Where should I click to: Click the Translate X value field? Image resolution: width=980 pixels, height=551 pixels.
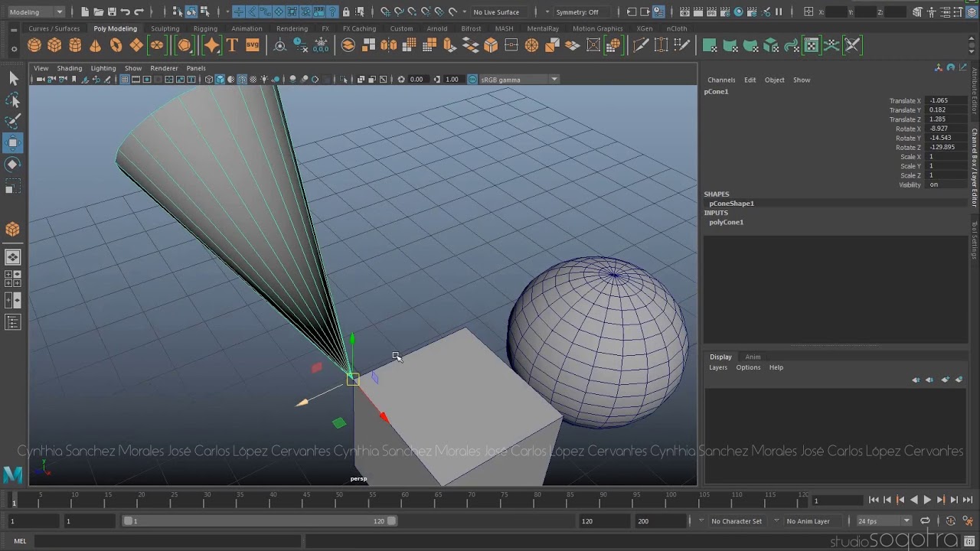click(x=946, y=101)
